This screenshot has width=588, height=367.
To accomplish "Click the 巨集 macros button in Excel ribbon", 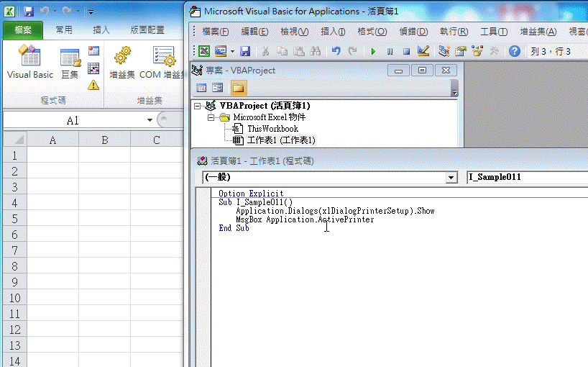I will (70, 63).
